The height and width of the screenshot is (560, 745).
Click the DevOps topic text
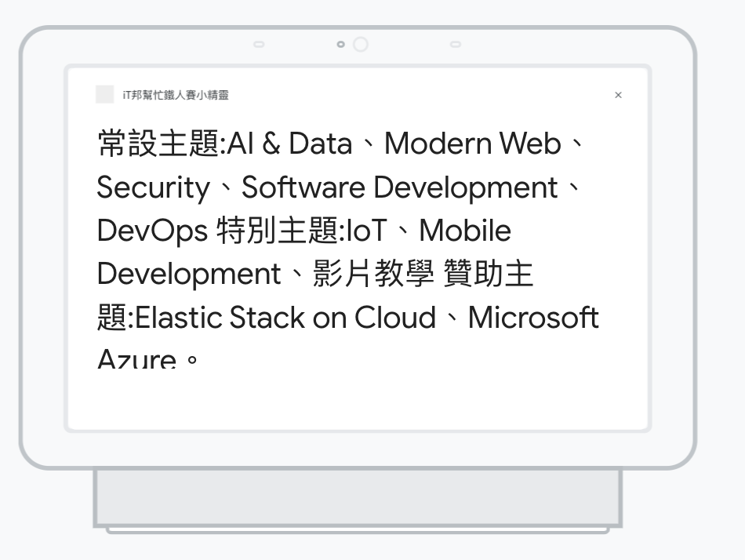152,231
